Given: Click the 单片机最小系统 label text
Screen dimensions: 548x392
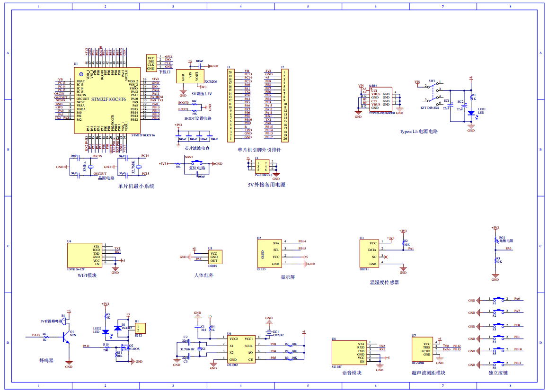Looking at the screenshot, I should (136, 186).
